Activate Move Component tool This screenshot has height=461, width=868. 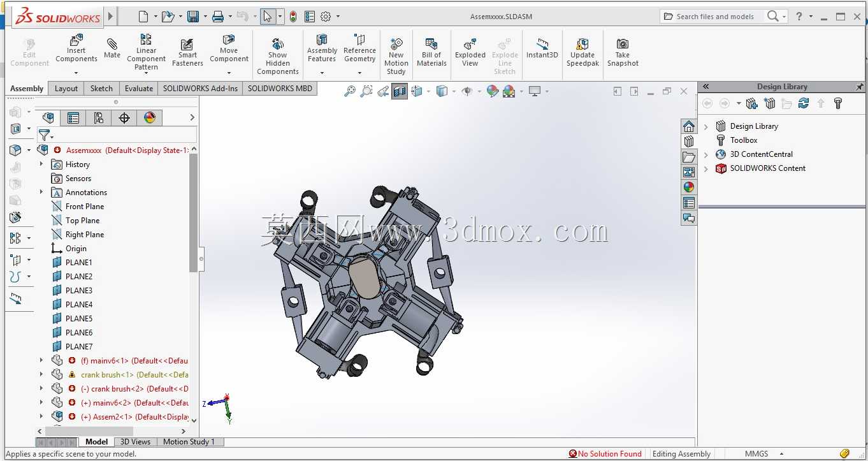coord(229,49)
